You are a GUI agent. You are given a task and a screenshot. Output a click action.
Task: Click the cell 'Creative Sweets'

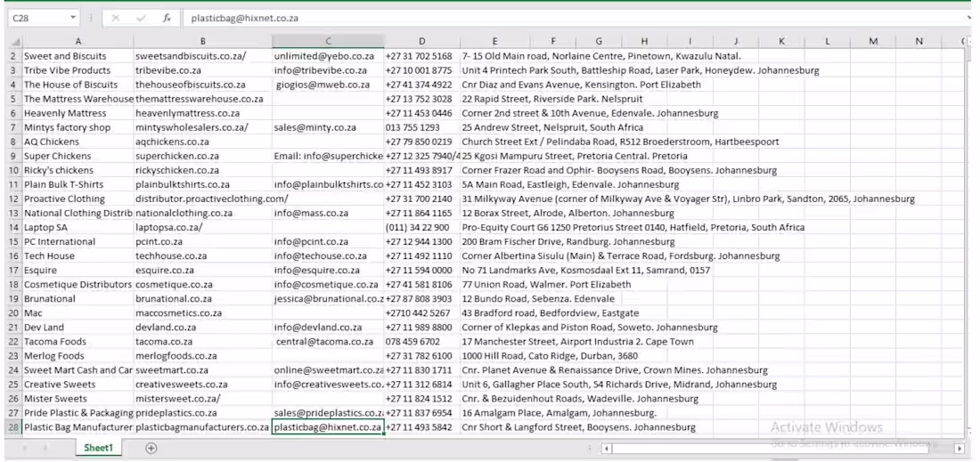point(78,384)
